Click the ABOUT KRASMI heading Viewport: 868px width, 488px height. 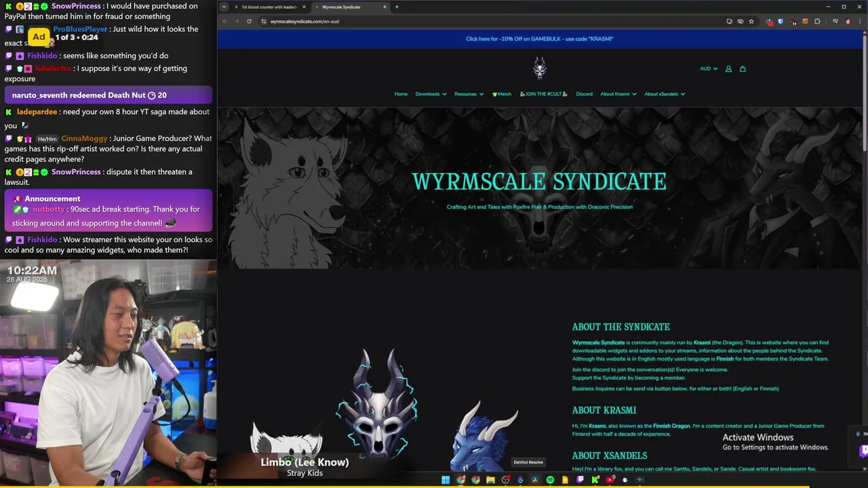[x=604, y=410]
